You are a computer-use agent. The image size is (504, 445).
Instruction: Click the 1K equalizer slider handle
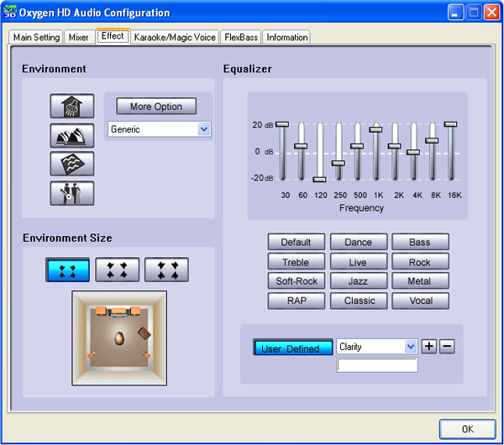(x=375, y=130)
